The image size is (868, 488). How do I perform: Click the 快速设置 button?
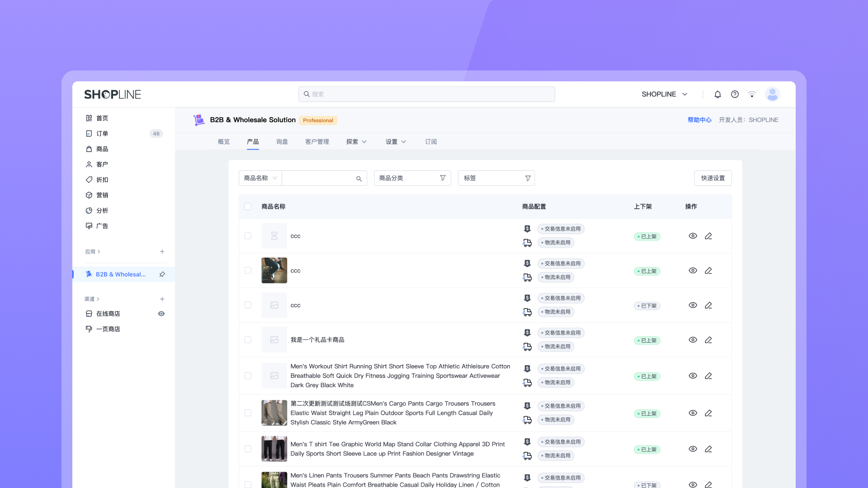coord(712,178)
